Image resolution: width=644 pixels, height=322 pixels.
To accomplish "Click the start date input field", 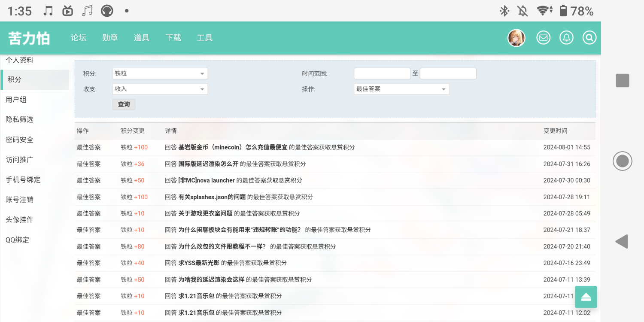I will pyautogui.click(x=382, y=73).
